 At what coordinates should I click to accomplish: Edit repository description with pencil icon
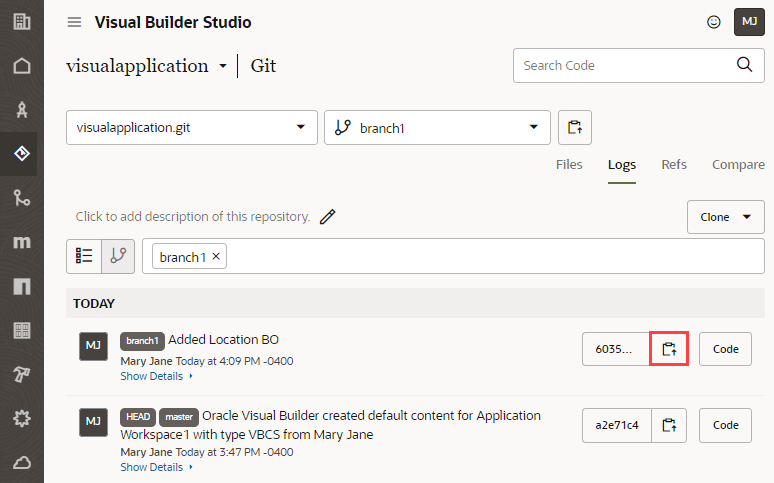tap(327, 216)
